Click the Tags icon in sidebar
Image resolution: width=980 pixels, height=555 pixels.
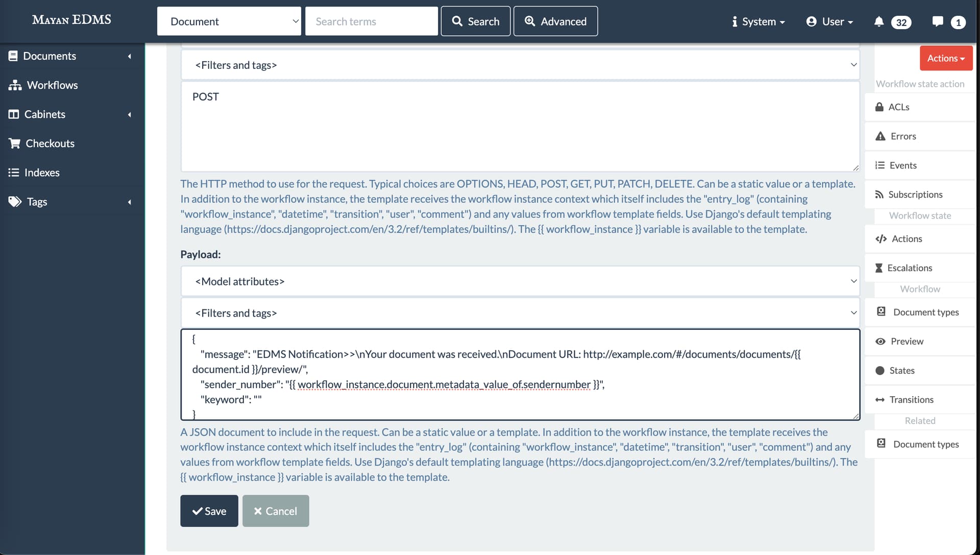click(15, 202)
